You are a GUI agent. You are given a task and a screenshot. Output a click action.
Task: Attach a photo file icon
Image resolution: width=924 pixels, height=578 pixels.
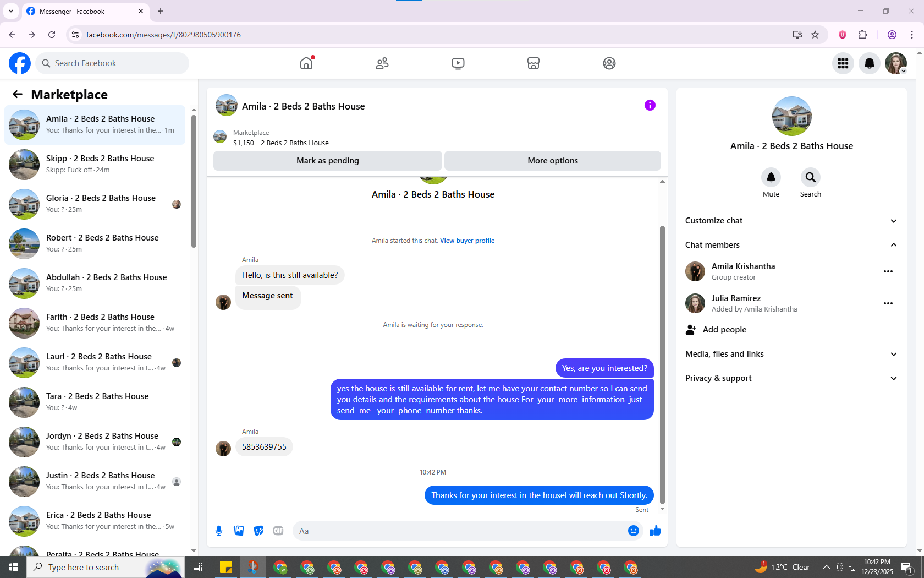tap(239, 531)
